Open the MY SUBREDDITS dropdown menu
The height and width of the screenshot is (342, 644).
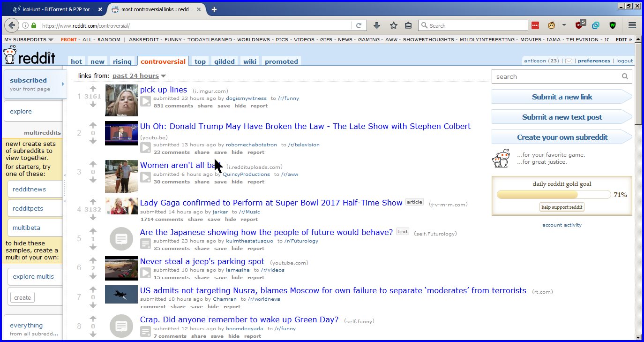(x=29, y=39)
